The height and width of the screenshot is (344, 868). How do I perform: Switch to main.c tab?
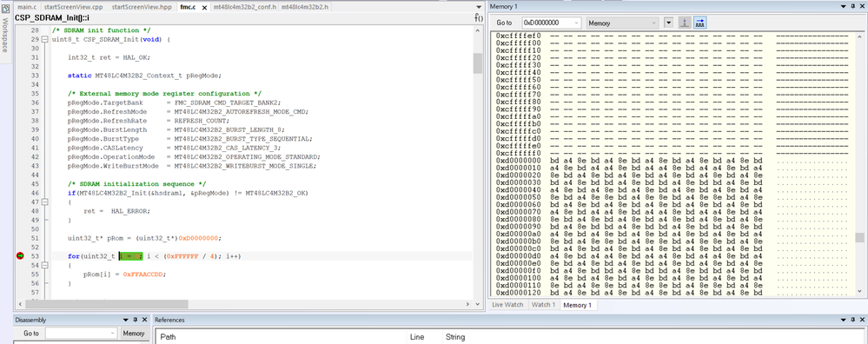point(27,7)
